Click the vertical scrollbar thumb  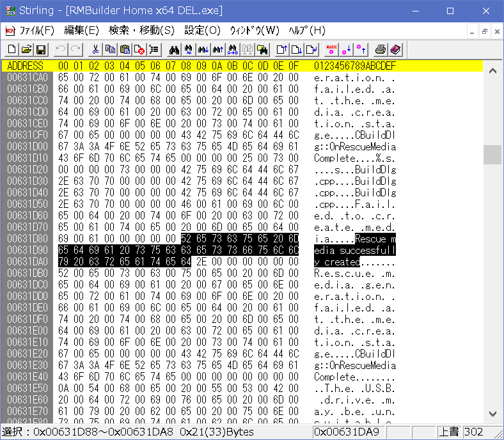click(x=492, y=155)
